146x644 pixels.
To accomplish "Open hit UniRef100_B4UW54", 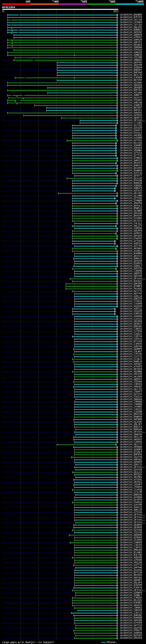I will [131, 15].
